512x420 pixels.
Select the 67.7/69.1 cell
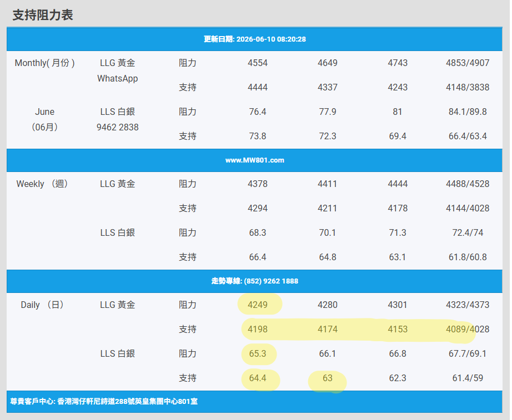click(468, 354)
